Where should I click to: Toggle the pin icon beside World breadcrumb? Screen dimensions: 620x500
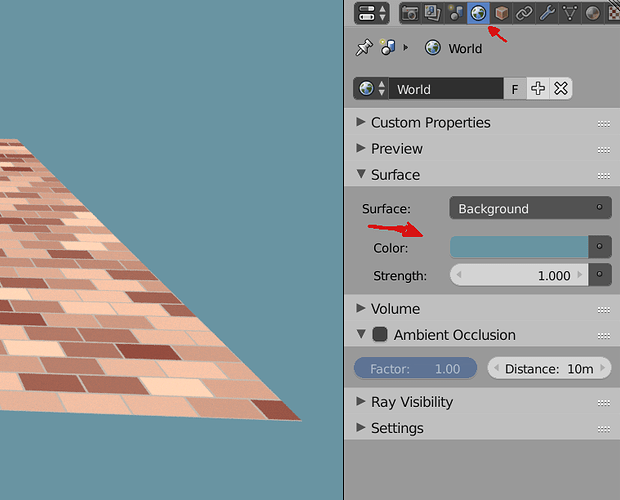point(364,48)
